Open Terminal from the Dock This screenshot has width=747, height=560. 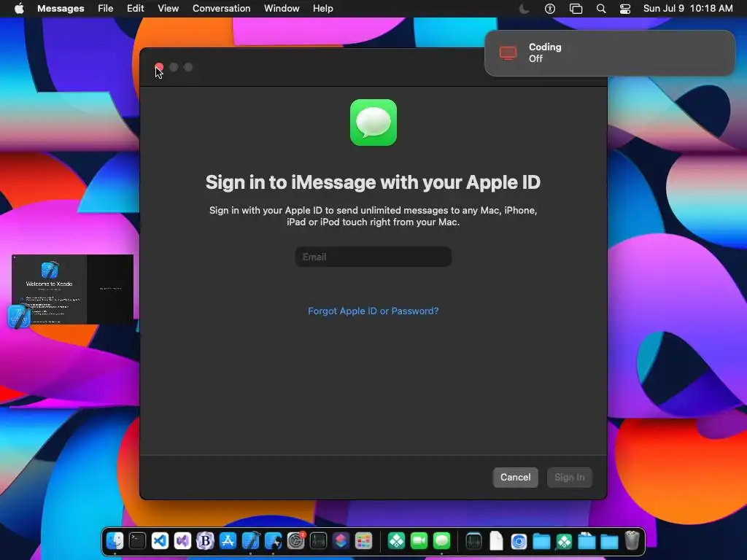click(x=137, y=541)
